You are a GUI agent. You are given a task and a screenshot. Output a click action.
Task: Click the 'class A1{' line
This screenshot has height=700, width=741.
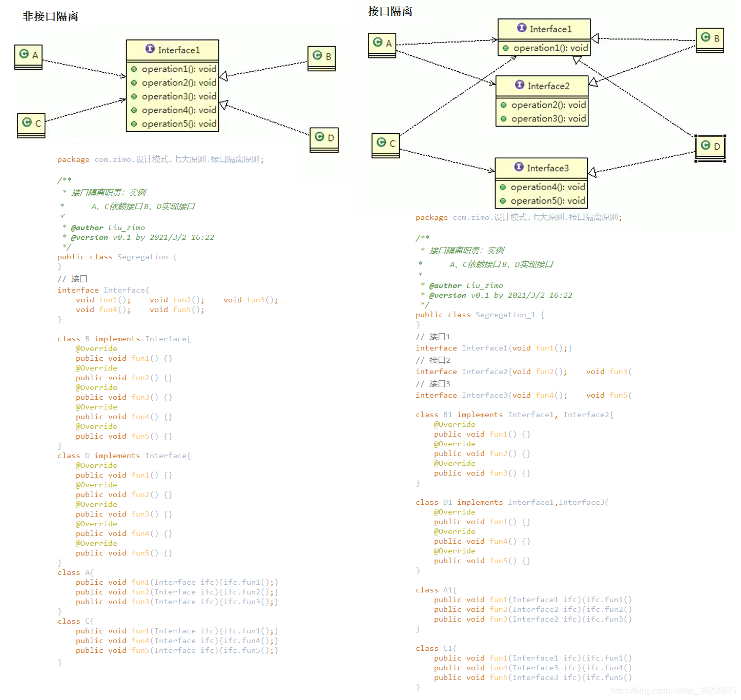point(436,590)
